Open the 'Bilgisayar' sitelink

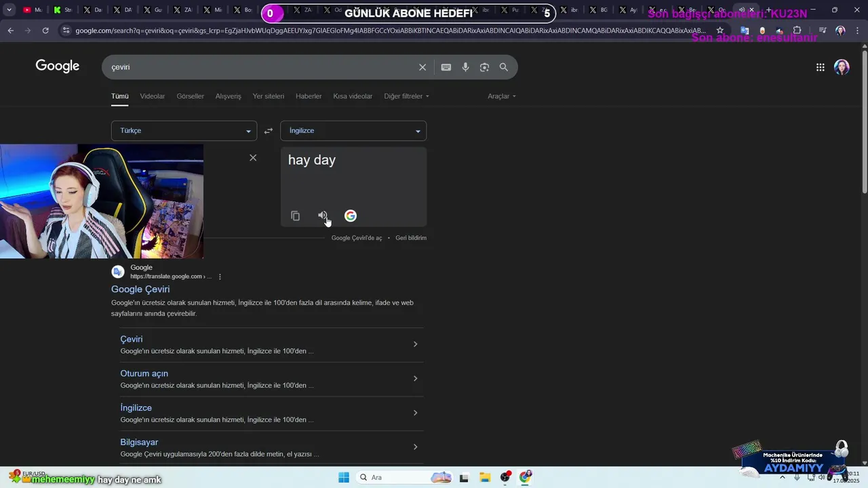139,443
